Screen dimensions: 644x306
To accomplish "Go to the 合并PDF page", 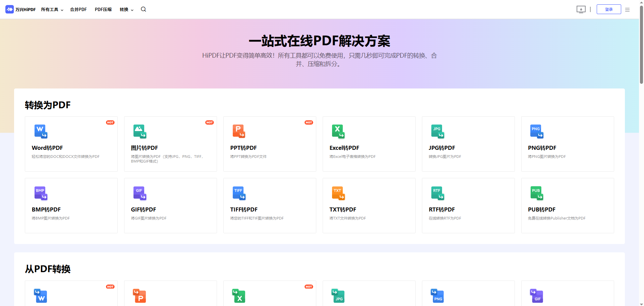I will [78, 9].
